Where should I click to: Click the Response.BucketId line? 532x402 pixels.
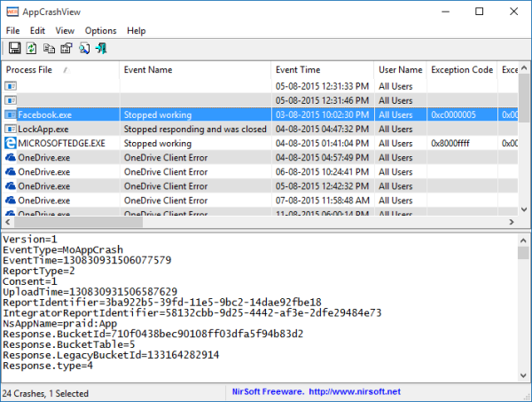tap(153, 334)
